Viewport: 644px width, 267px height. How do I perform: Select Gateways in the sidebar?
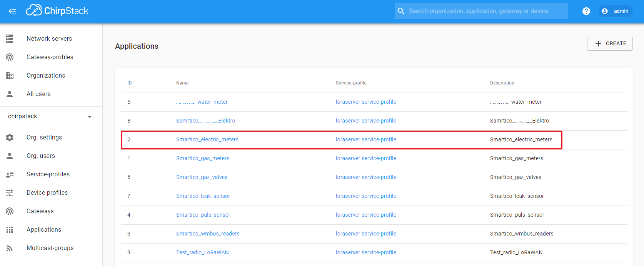click(x=40, y=211)
